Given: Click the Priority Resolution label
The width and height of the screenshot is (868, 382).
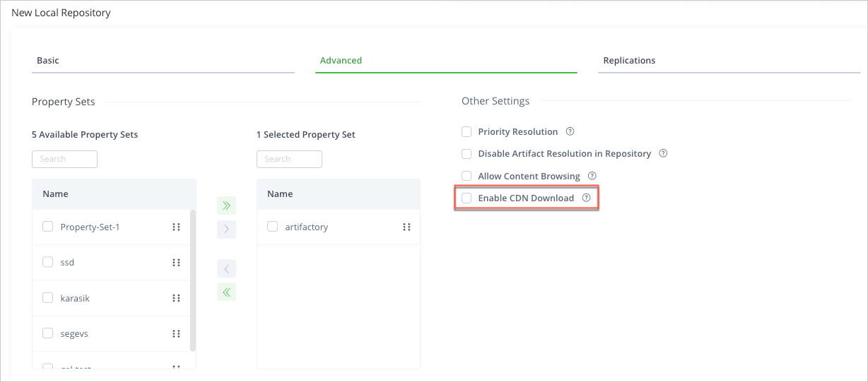Looking at the screenshot, I should tap(518, 132).
